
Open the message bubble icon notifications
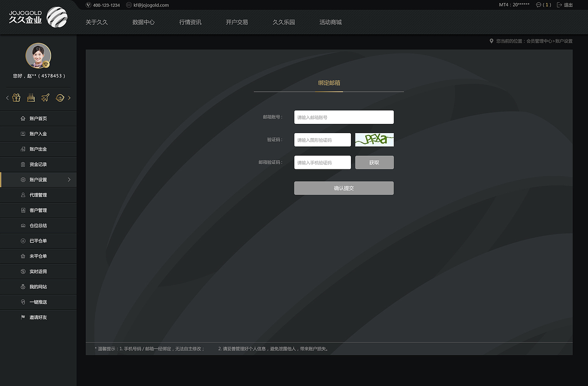[538, 5]
